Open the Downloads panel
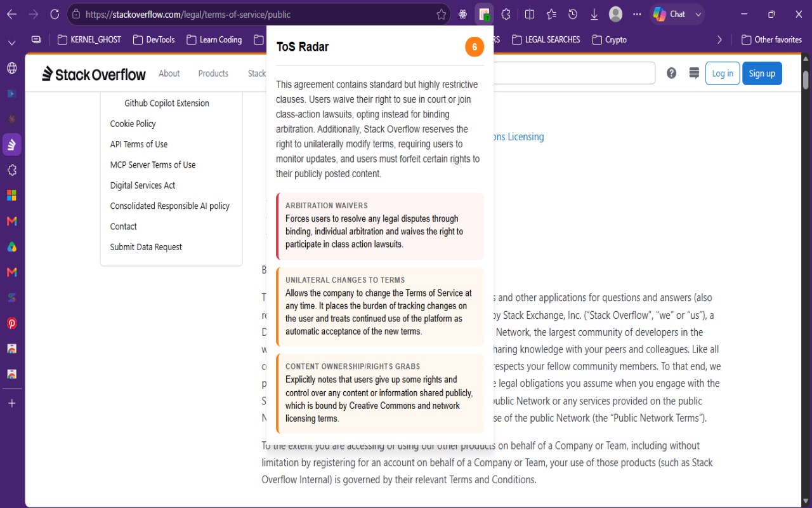 coord(594,14)
